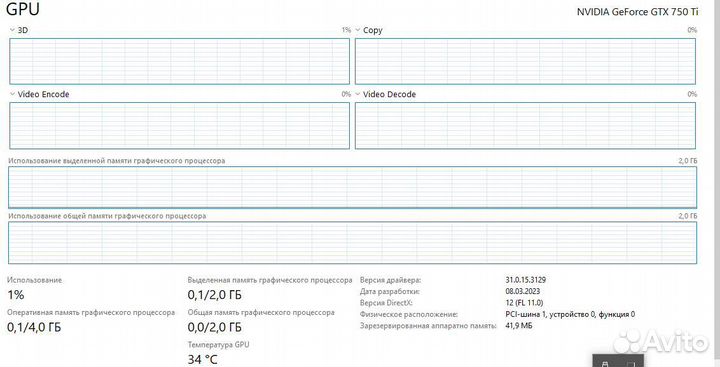This screenshot has width=720, height=367.
Task: Click the NVIDIA GeForce GTX 750 Ti name
Action: click(x=637, y=12)
